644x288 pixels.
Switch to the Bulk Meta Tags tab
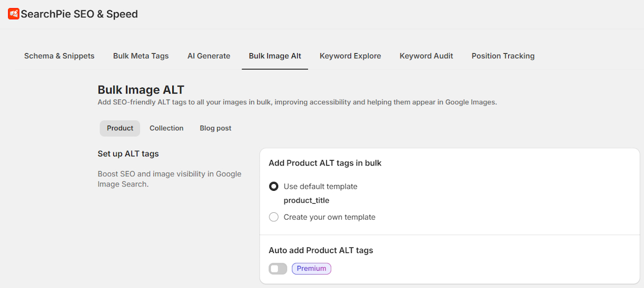pyautogui.click(x=141, y=56)
